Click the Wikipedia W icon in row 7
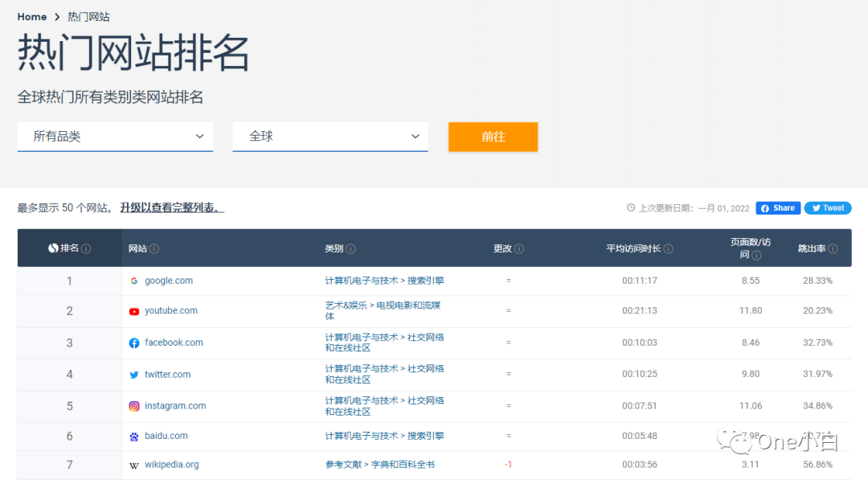Viewport: 868px width, 480px height. (x=134, y=465)
